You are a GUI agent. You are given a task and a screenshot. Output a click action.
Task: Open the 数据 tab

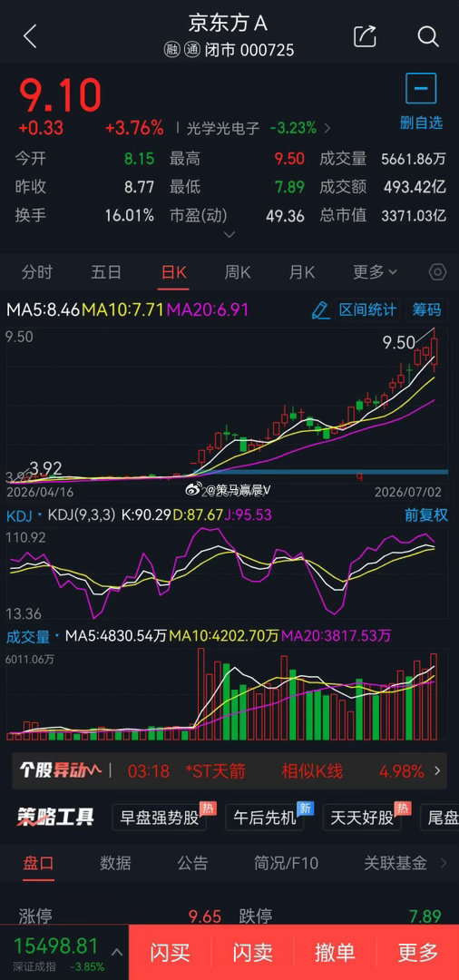(115, 863)
